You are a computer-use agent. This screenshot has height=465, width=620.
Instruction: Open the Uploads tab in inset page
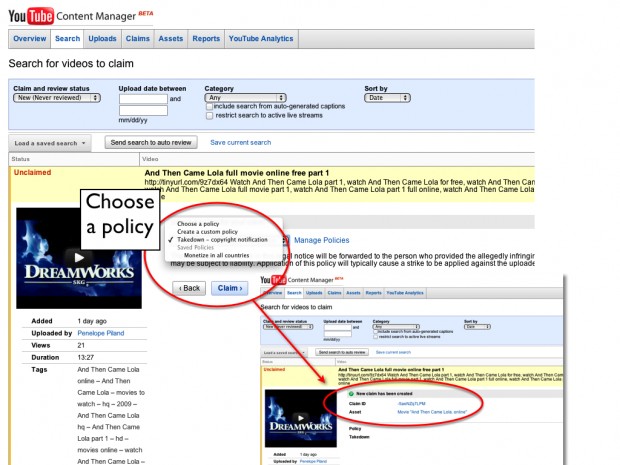point(314,293)
